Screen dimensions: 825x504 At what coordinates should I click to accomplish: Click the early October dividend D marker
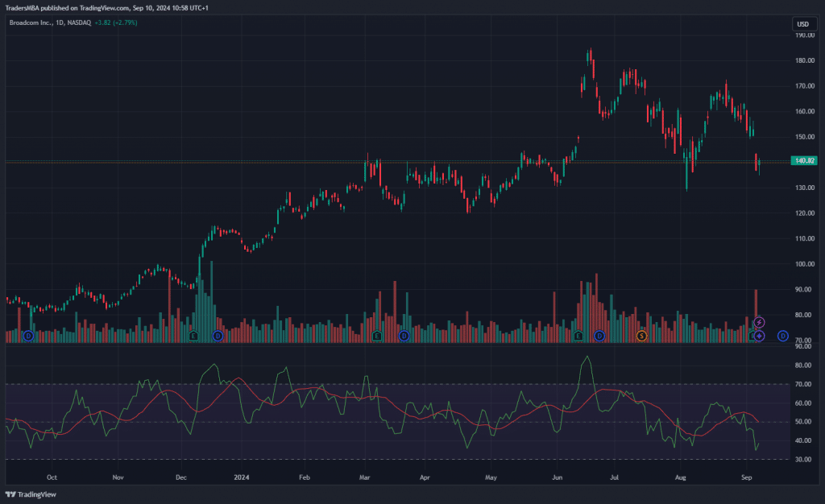pos(28,335)
